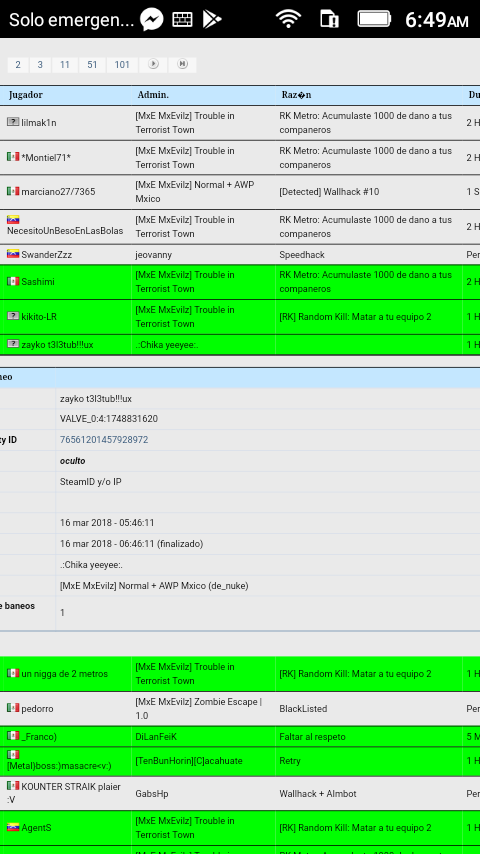Expand the pedorro ban row

point(240,709)
